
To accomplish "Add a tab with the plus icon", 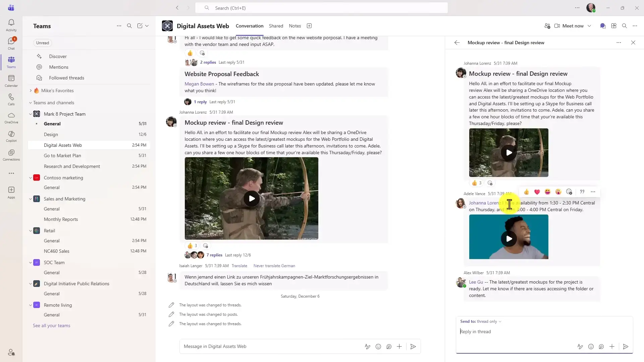I will point(309,26).
